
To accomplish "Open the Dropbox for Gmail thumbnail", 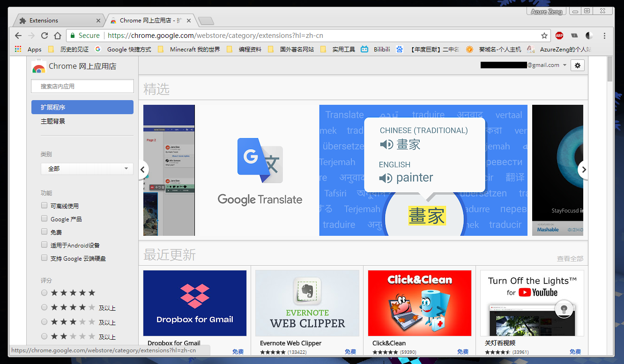I will [x=195, y=303].
